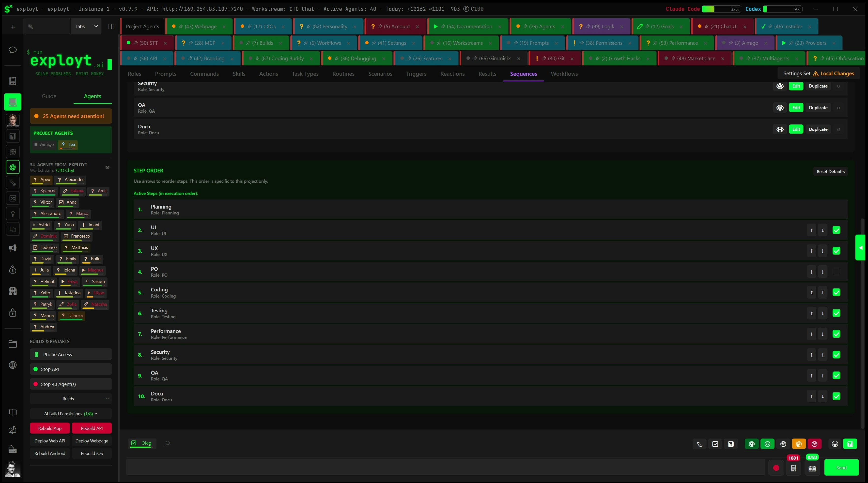
Task: Move the Testing step down
Action: click(x=822, y=314)
